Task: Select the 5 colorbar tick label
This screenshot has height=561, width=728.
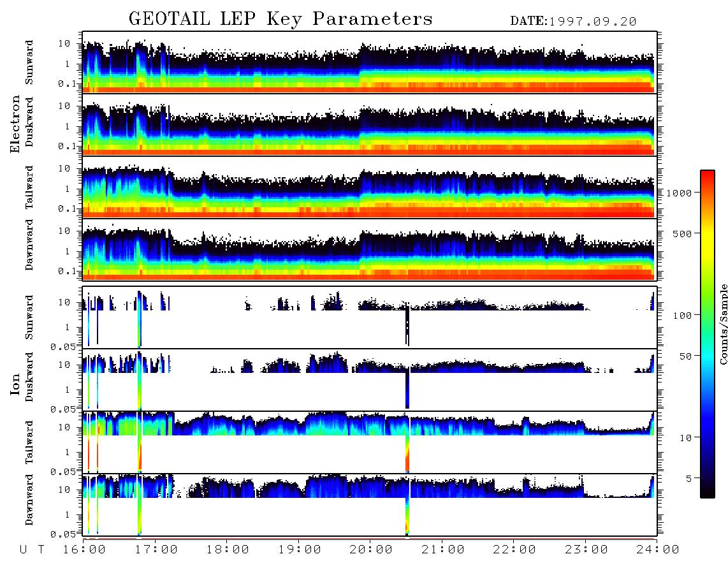Action: 690,479
